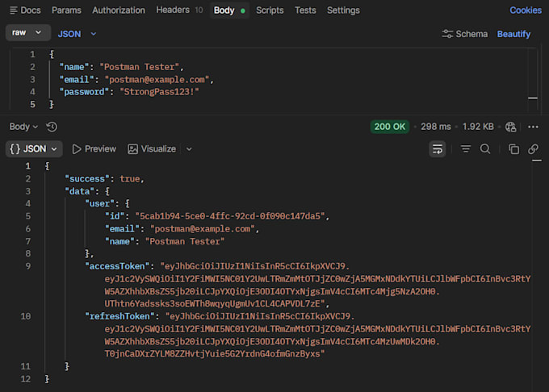Switch to the Params tab
Screen dimensions: 549x392
click(66, 10)
